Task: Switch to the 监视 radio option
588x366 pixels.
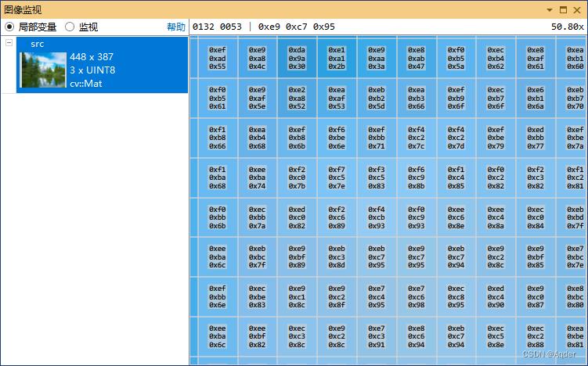Action: tap(70, 27)
